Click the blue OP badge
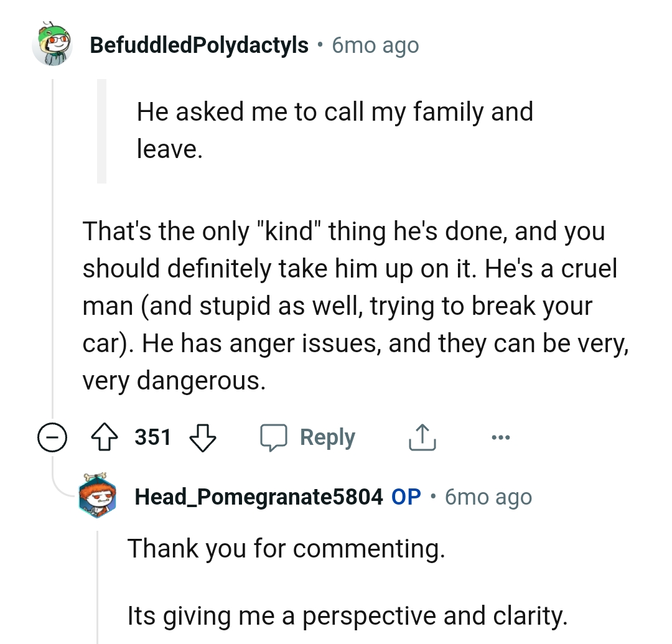Screen dimensions: 672x644 pos(403,497)
